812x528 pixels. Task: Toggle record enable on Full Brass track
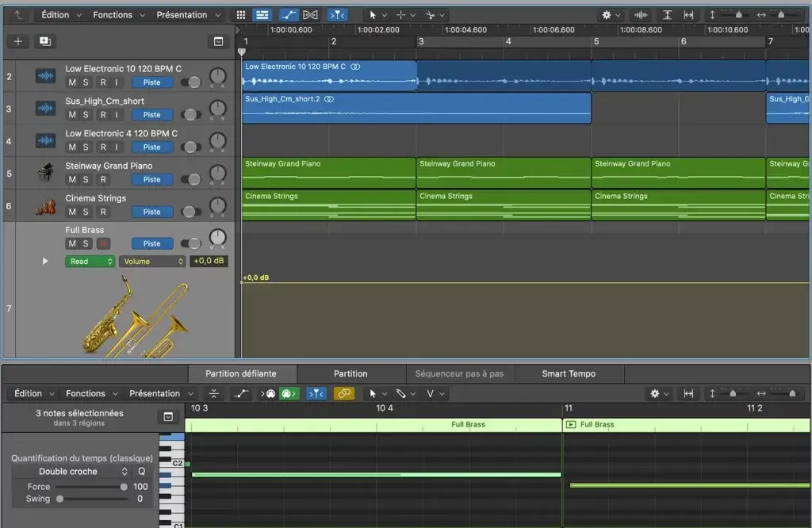[103, 244]
